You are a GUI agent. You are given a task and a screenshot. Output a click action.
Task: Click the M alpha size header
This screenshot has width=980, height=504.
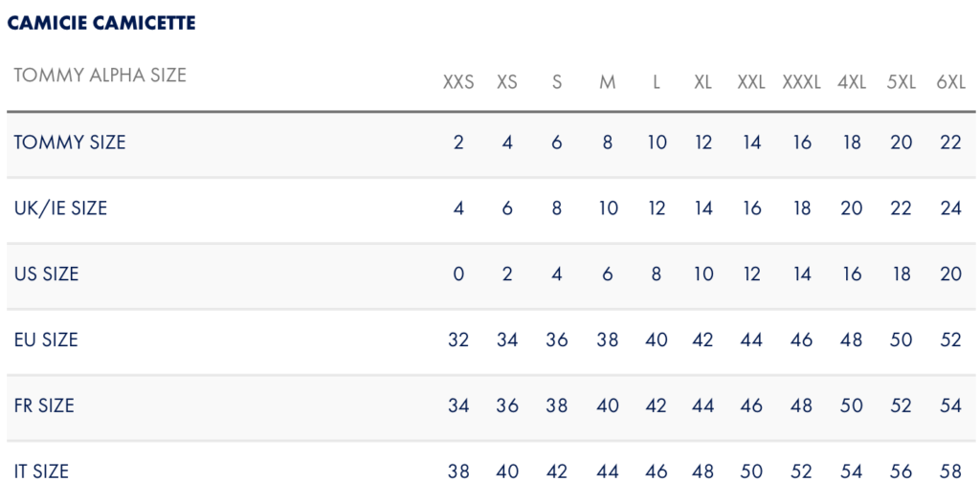[x=607, y=82]
